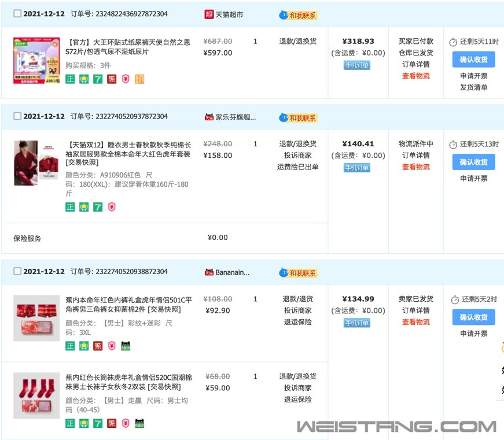Click the Tmall cat icon beside 家乐芬旗舰

pyautogui.click(x=209, y=117)
